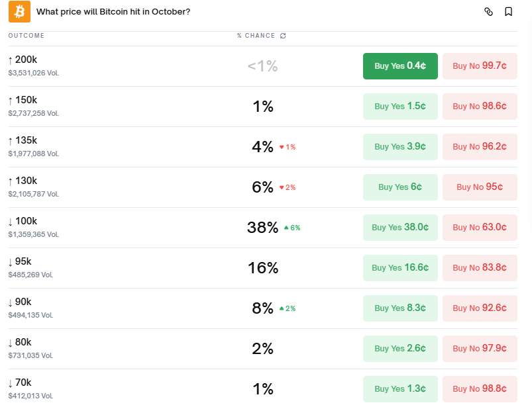Buy No at 96.2¢ for 135k
Viewport: 532px width, 405px height.
pos(480,147)
